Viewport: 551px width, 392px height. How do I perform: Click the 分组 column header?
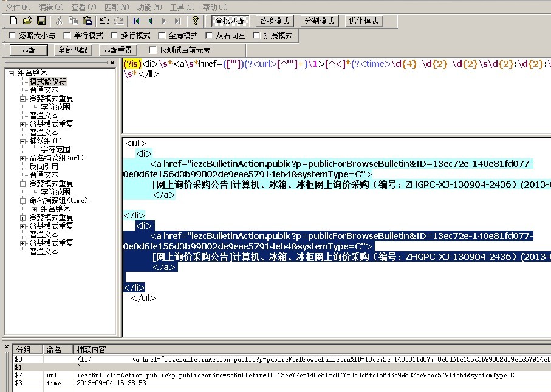(28, 350)
